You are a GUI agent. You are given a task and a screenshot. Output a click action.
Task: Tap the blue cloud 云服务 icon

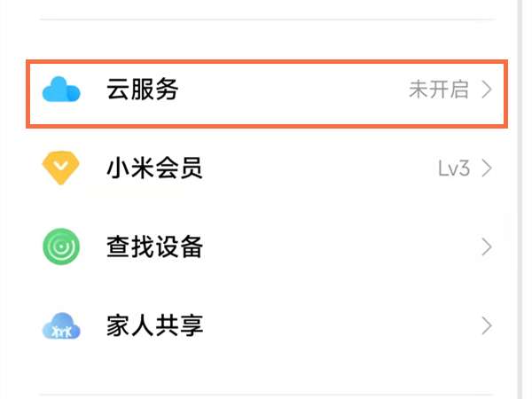pyautogui.click(x=61, y=90)
